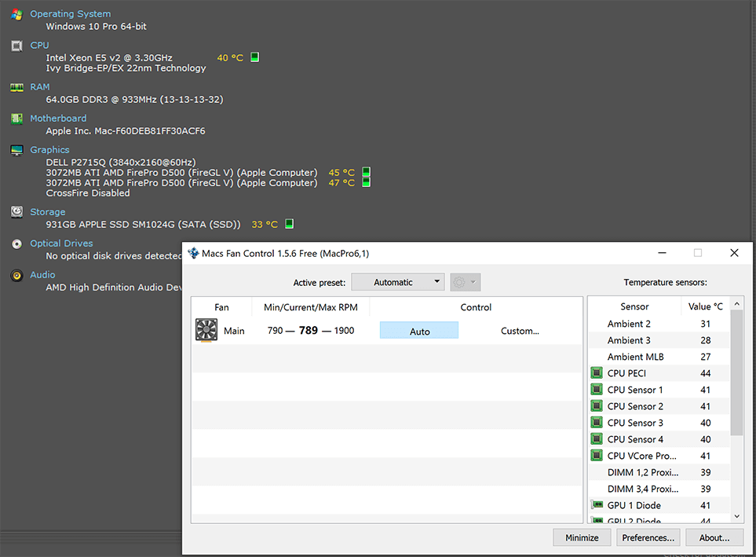Open the CPU section link in Speccy
Image resolution: width=756 pixels, height=557 pixels.
pos(39,46)
